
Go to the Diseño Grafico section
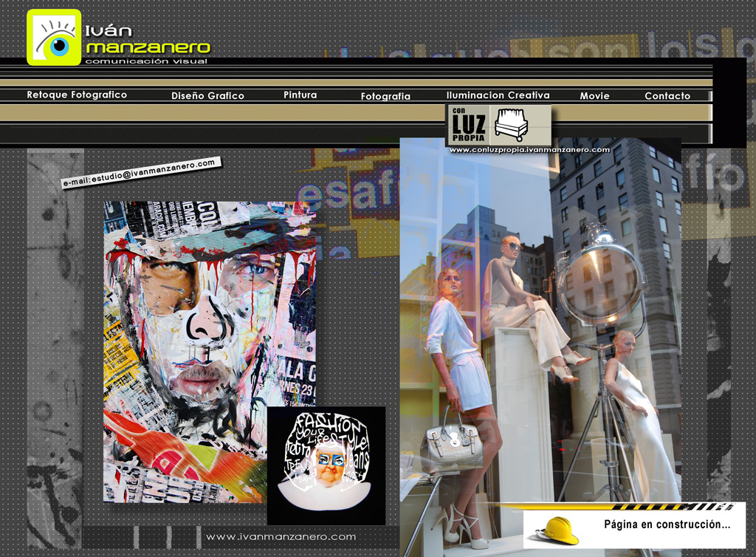tap(207, 95)
